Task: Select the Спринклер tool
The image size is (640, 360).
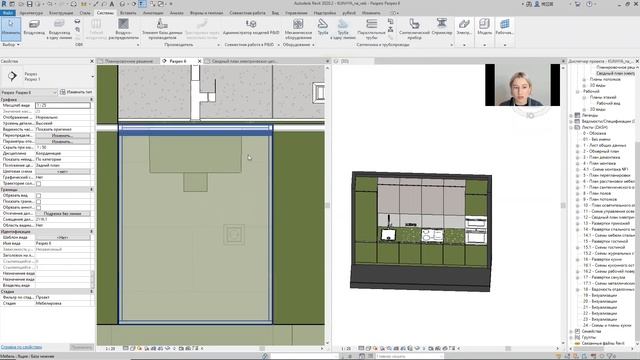Action: coord(442,27)
